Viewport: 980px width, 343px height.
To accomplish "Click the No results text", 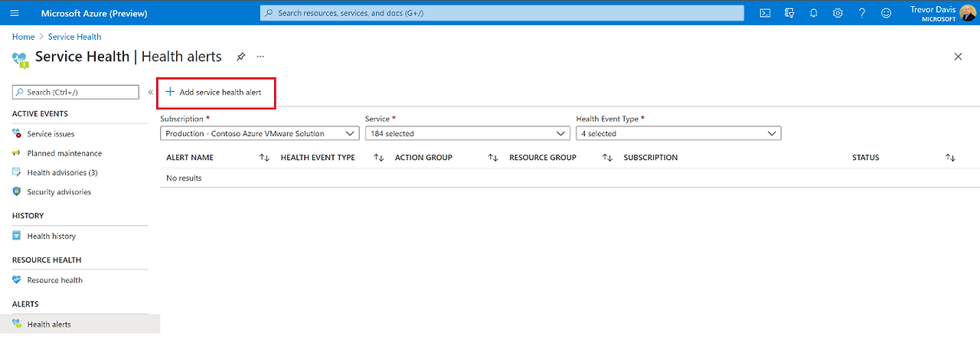I will click(184, 178).
